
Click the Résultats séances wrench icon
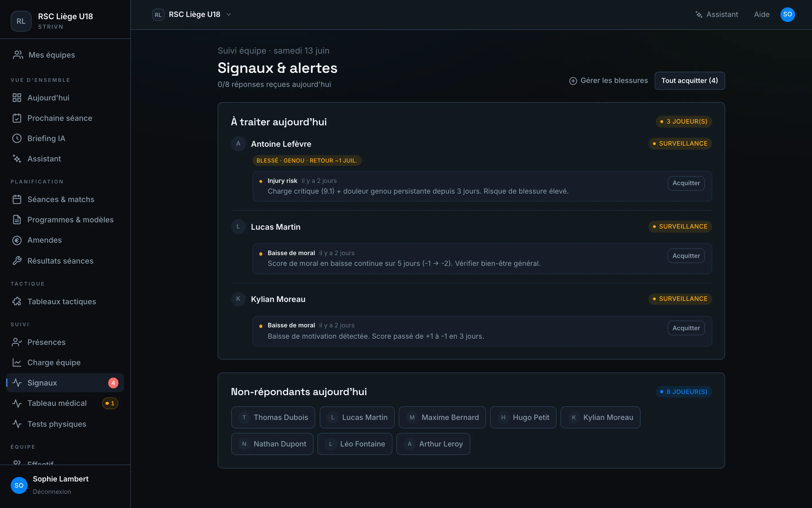click(17, 261)
